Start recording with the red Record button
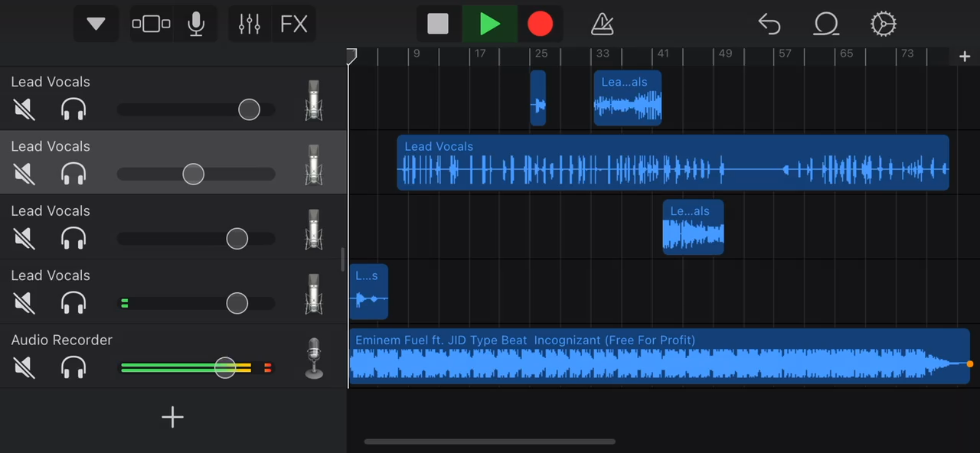Viewport: 980px width, 453px height. coord(541,24)
